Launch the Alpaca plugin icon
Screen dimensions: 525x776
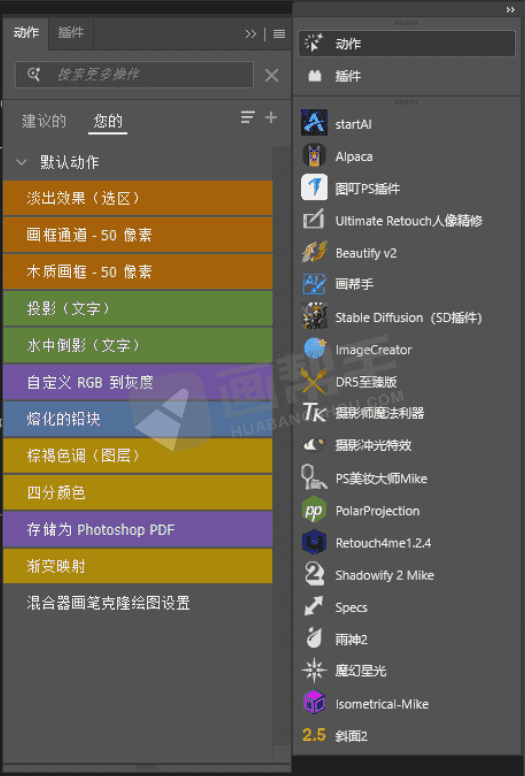314,156
